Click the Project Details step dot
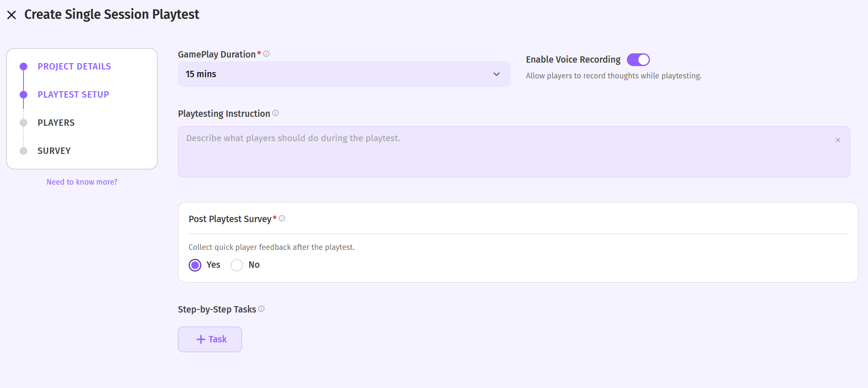 pyautogui.click(x=23, y=67)
